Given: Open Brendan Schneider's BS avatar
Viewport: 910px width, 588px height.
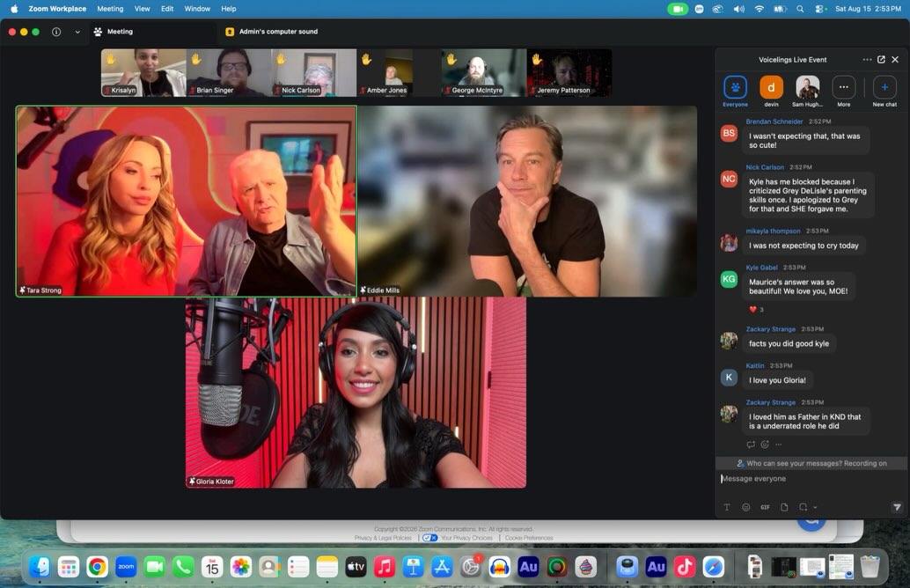Looking at the screenshot, I should pyautogui.click(x=729, y=134).
